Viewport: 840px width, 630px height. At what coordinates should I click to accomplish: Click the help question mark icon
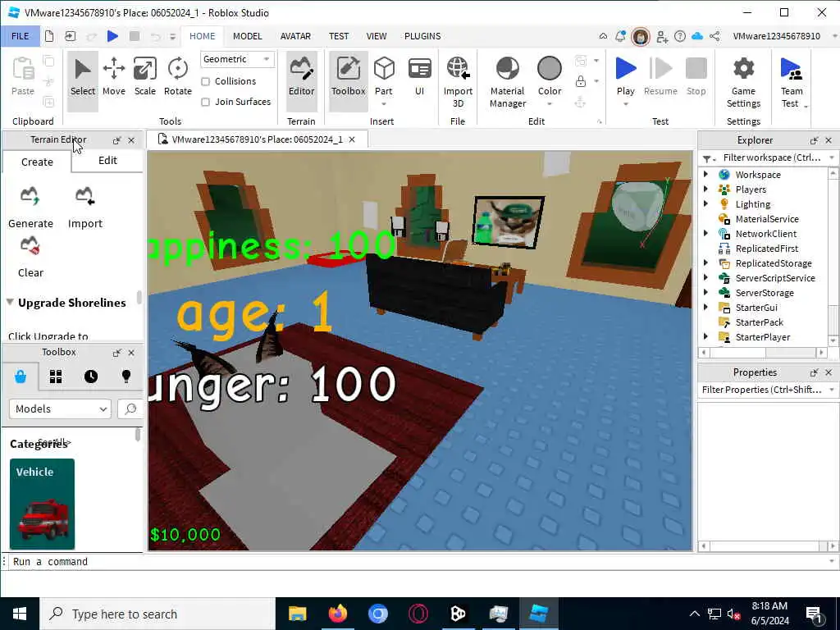pyautogui.click(x=680, y=36)
